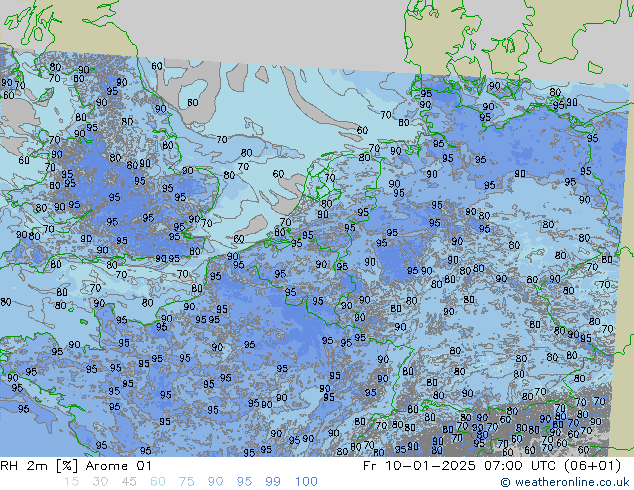Click the "Fr 10-01-2025 07:00 UTC (06+01)" timestamp

492,466
